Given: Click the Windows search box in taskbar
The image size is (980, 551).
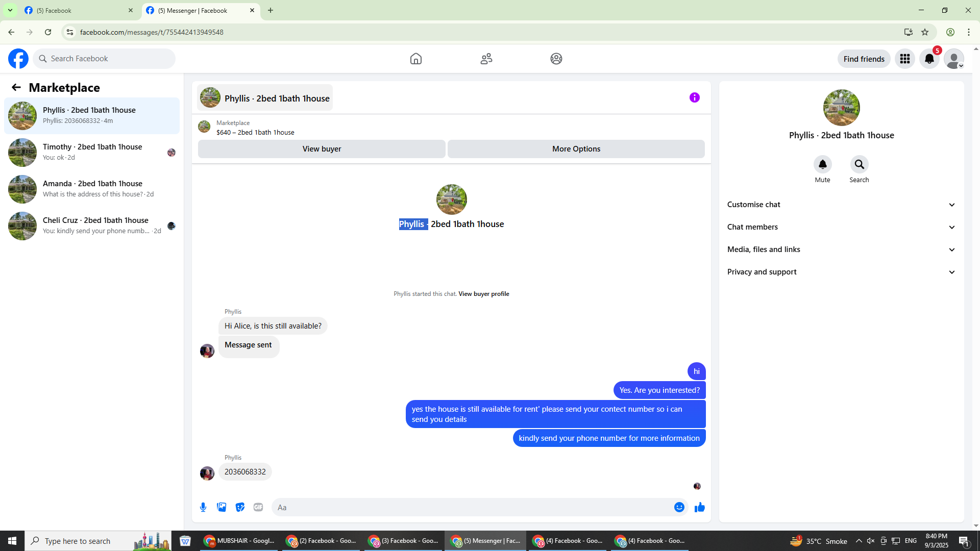Looking at the screenshot, I should [98, 541].
